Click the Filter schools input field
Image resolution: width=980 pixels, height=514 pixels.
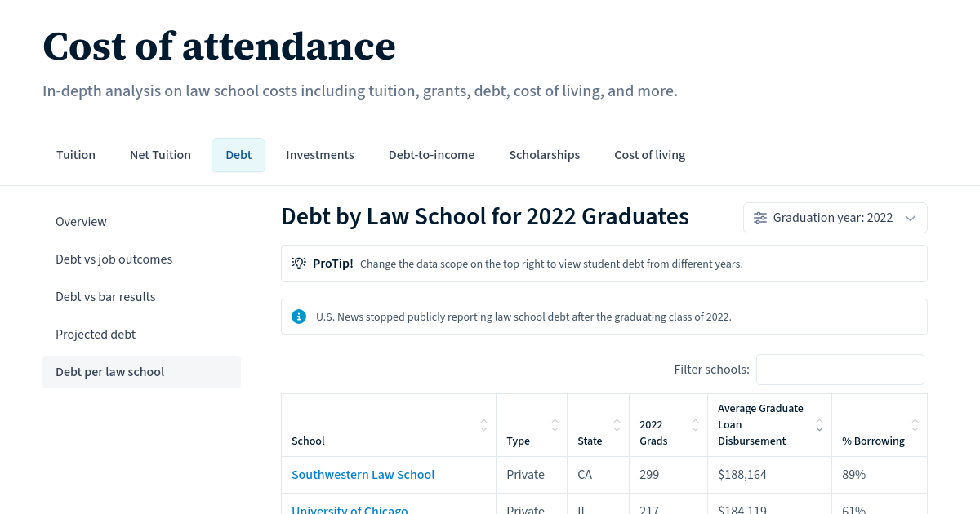[840, 370]
